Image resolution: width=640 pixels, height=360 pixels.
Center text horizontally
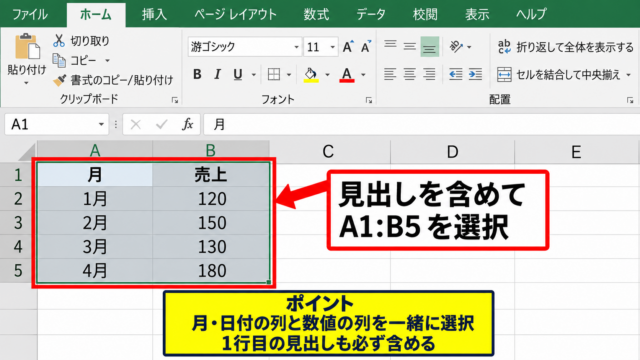point(409,75)
